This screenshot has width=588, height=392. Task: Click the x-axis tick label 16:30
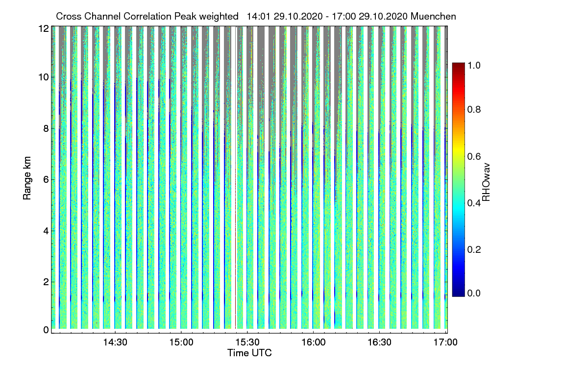(x=380, y=343)
